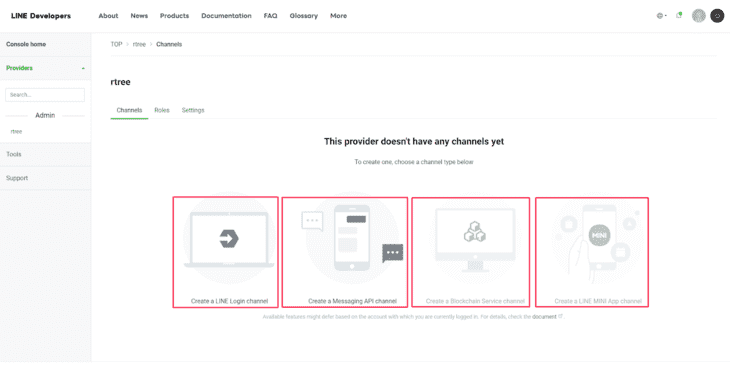Click Create a LINE MINI App channel

[x=598, y=301]
